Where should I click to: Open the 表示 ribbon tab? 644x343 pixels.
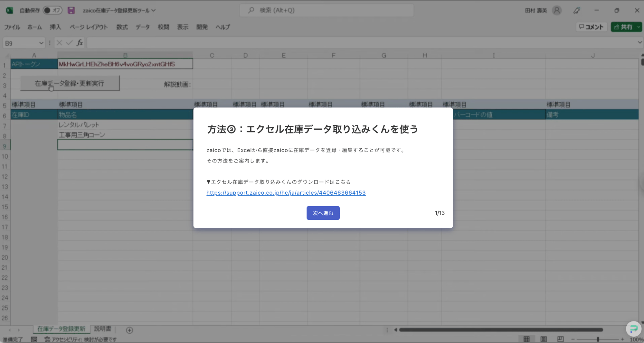[x=183, y=27]
